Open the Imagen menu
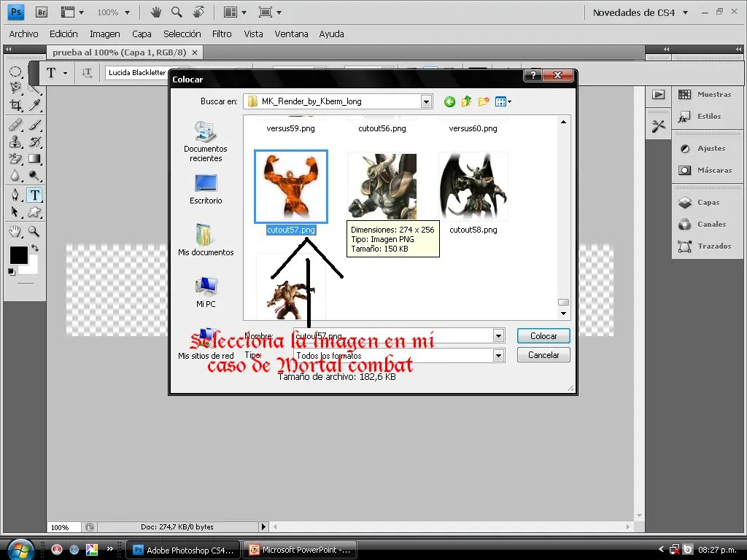 pyautogui.click(x=105, y=34)
